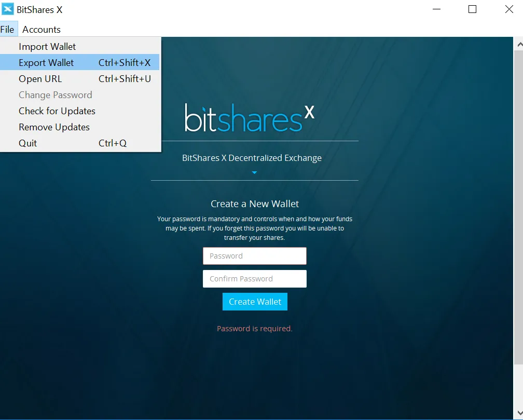Choose Export Wallet menu entry
Screen dimensions: 523x420
[x=80, y=62]
